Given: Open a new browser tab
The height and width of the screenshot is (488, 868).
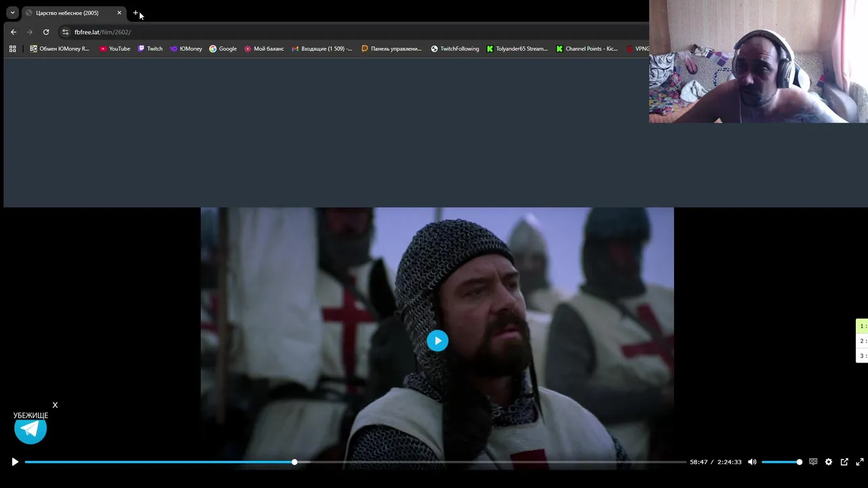Looking at the screenshot, I should [x=136, y=13].
